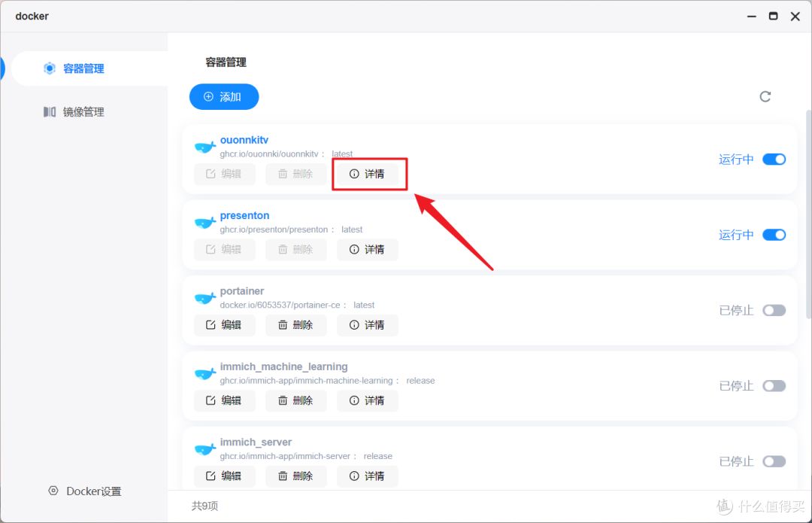Start the portainer container with its switch
The width and height of the screenshot is (812, 523).
(x=774, y=311)
